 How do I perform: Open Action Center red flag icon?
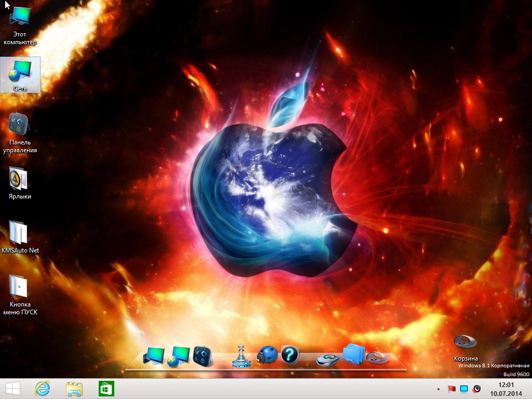tap(451, 389)
